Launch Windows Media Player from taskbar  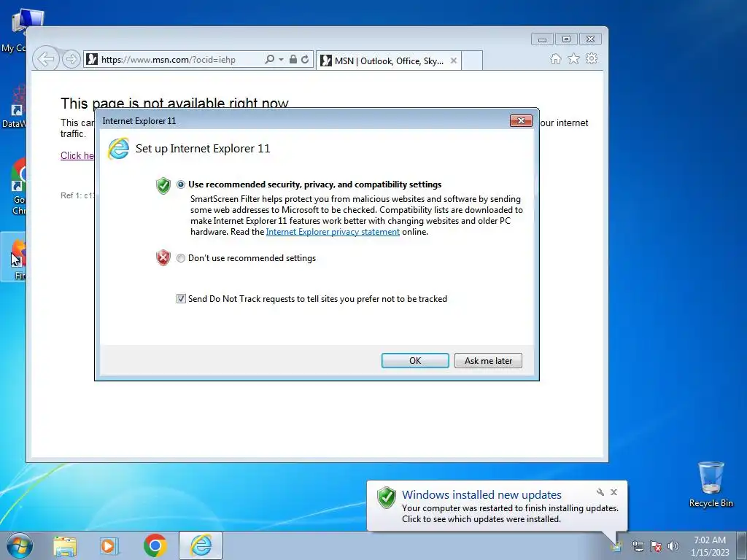[x=109, y=546]
